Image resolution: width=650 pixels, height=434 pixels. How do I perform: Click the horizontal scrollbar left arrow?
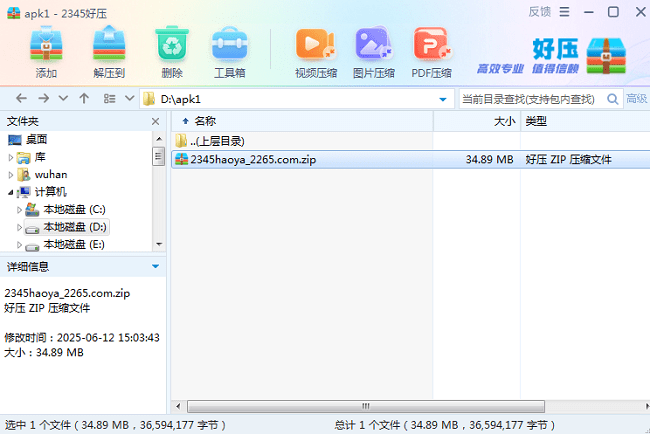click(178, 406)
